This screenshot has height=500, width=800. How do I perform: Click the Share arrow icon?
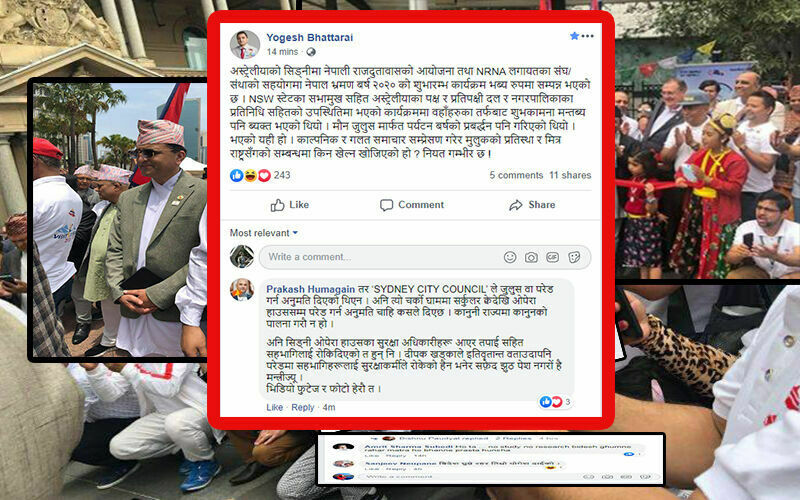(516, 205)
